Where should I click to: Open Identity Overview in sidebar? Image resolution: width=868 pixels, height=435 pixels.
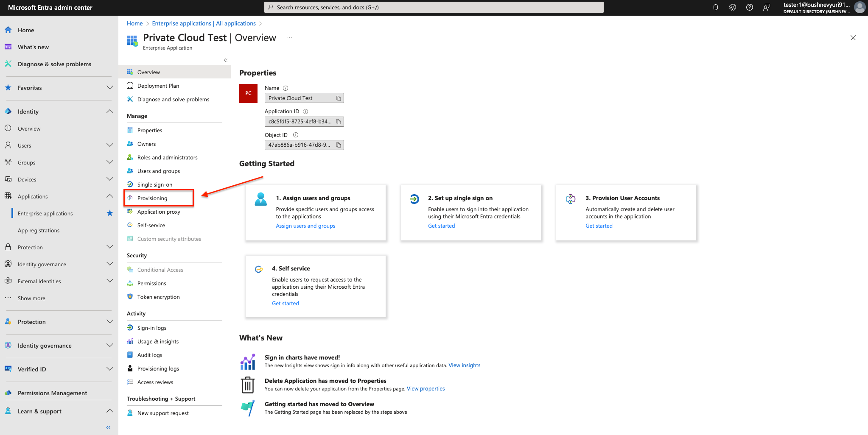click(29, 128)
